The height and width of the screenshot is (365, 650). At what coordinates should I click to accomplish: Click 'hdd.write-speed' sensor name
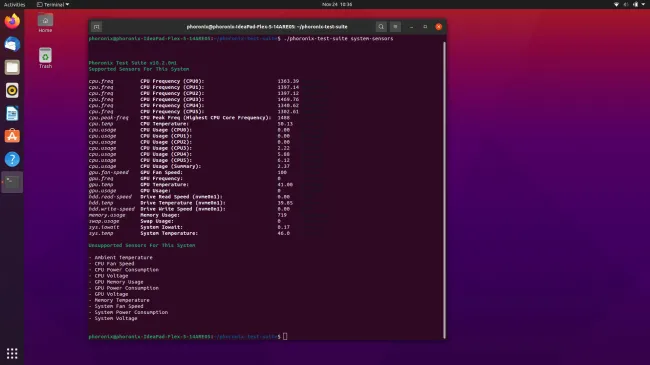coord(112,209)
